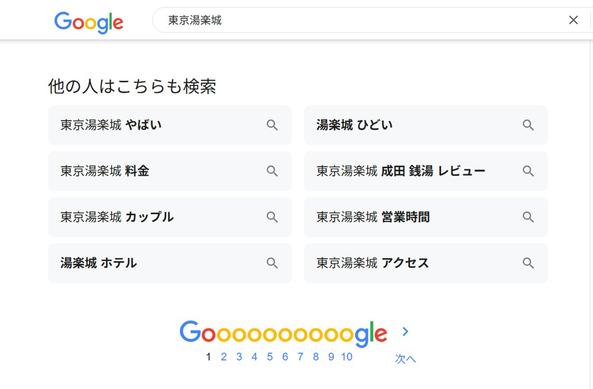Screen dimensions: 593x389
Task: Go to results page 5
Action: (x=270, y=356)
